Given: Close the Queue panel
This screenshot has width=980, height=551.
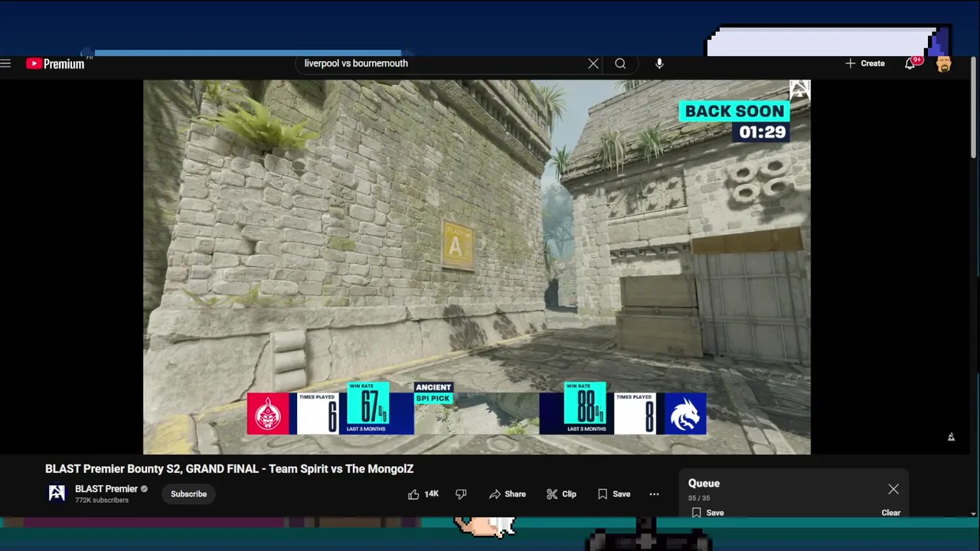Looking at the screenshot, I should click(893, 489).
